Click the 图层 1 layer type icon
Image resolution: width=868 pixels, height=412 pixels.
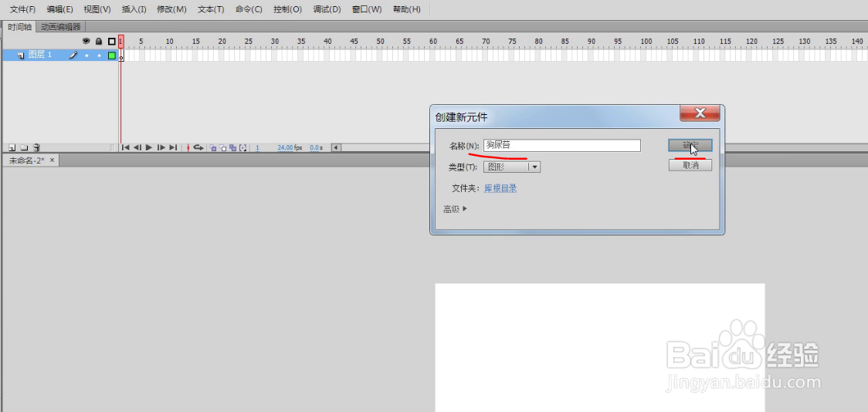click(x=21, y=56)
